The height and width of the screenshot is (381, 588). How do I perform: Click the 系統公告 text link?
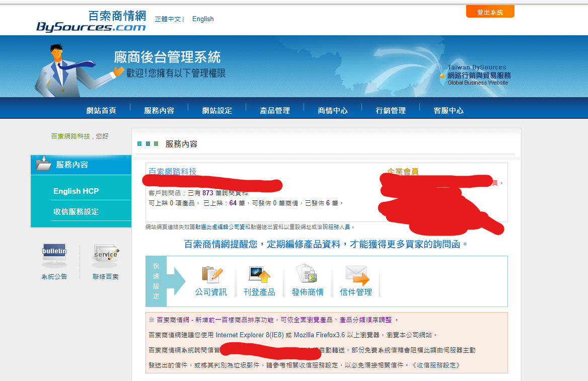click(x=54, y=277)
